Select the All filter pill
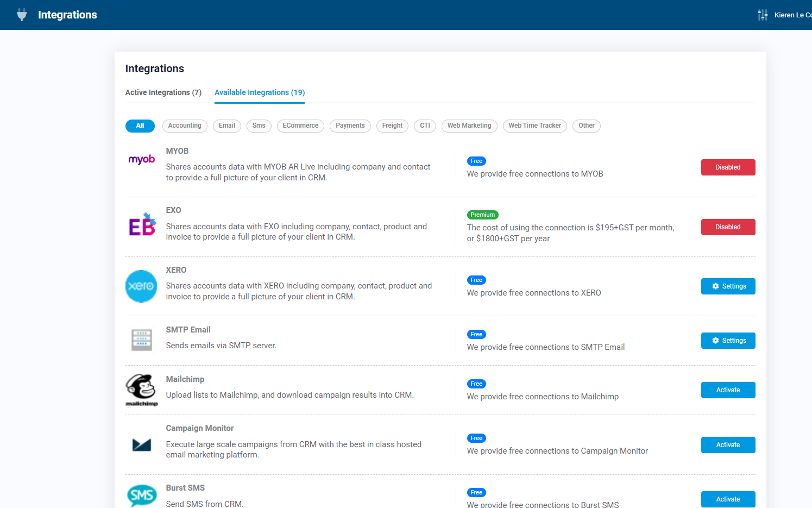This screenshot has height=508, width=812. coord(140,126)
